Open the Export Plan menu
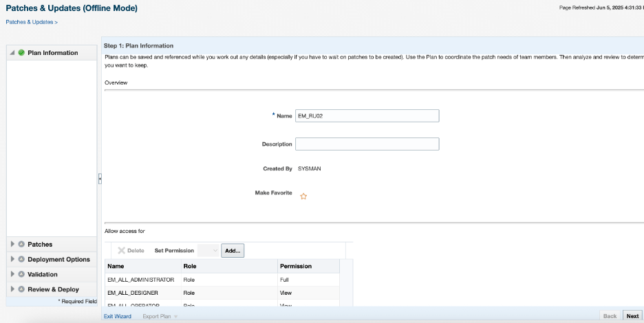The image size is (644, 323). (x=160, y=316)
